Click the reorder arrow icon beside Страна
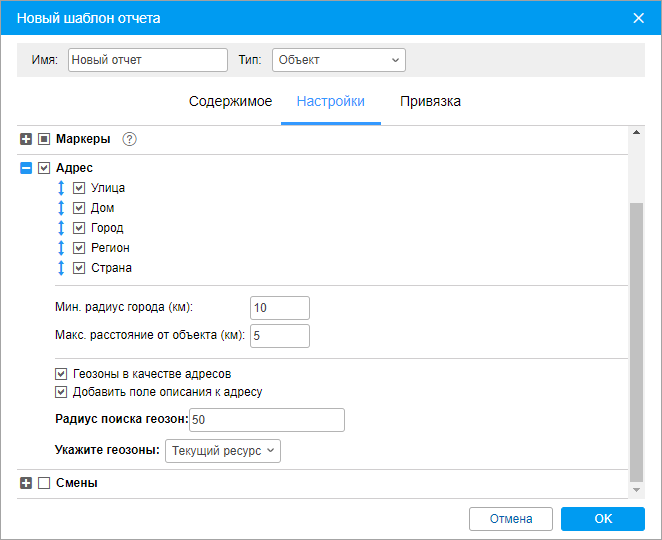The height and width of the screenshot is (540, 662). [61, 268]
